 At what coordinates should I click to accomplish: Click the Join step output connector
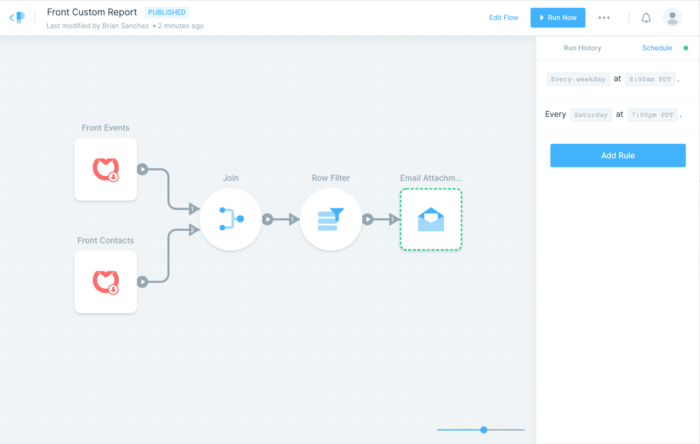pos(267,219)
